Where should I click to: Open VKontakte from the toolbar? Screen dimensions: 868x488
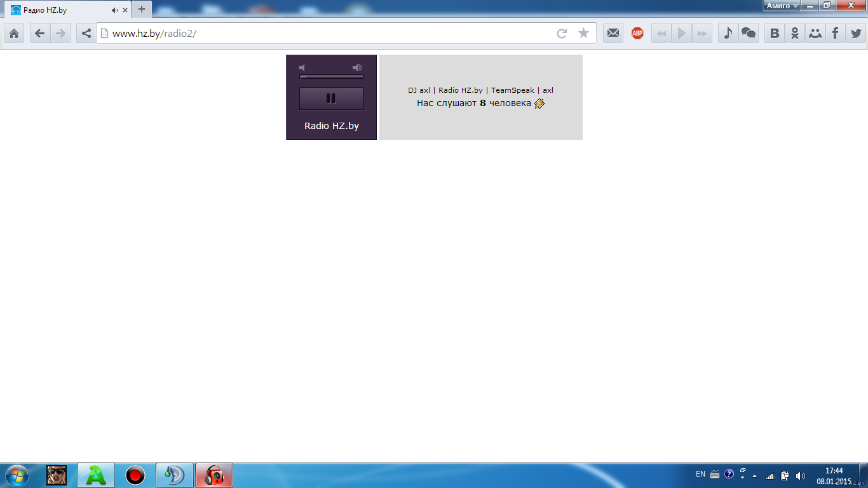coord(774,33)
